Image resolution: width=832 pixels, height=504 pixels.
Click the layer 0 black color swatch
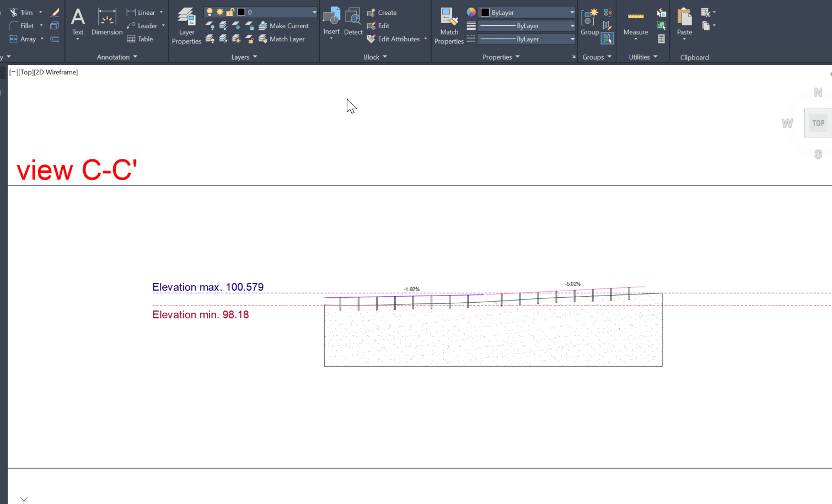(x=241, y=12)
